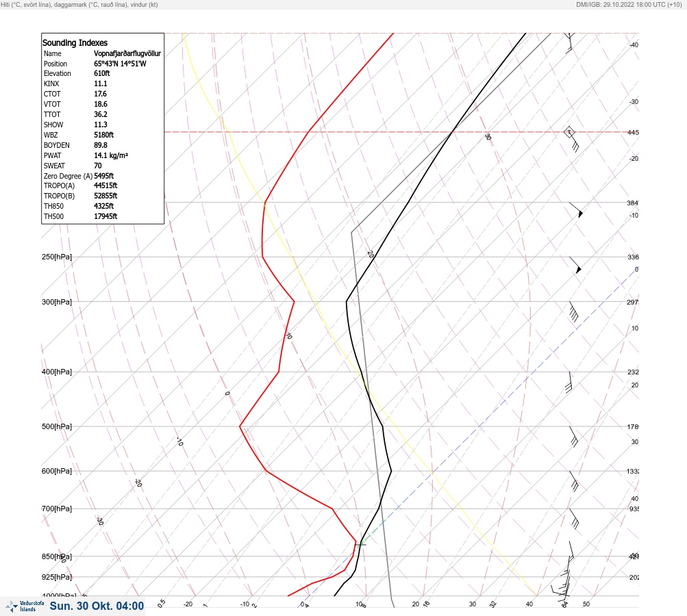
Task: Click the red dewpoint curve at 500 hPa
Action: pyautogui.click(x=240, y=426)
